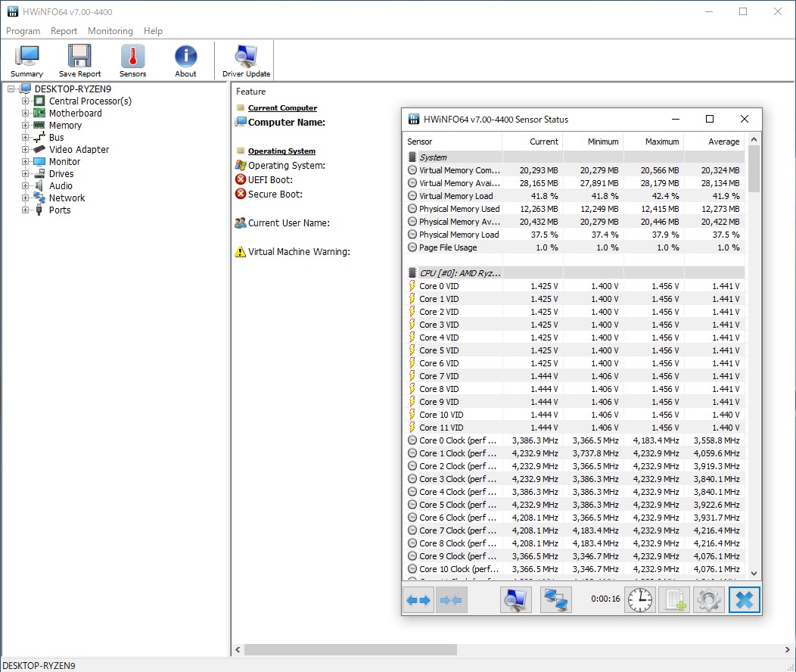This screenshot has height=672, width=796.
Task: Click Core 1 Clock current value 4,232.9 MHz
Action: pyautogui.click(x=534, y=453)
